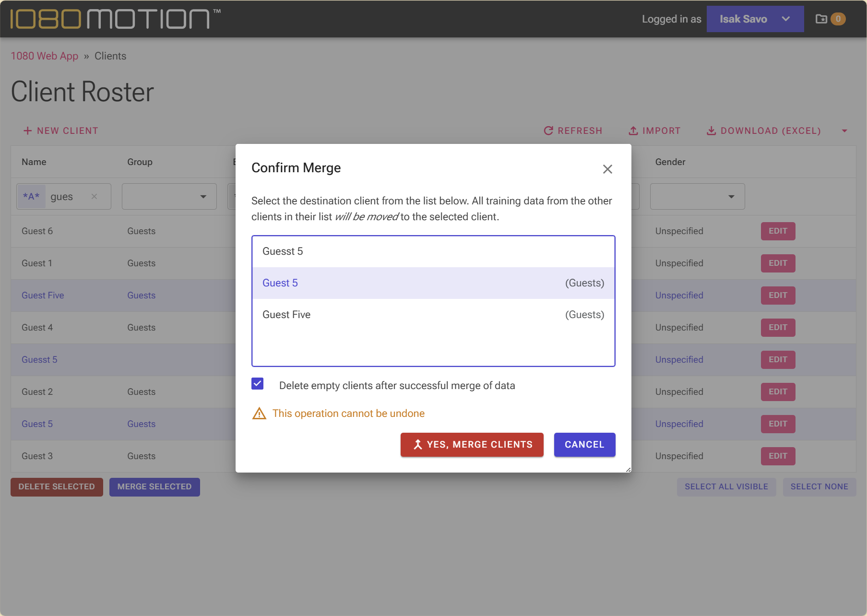Screen dimensions: 867x616
Task: Click Download (Excel) button label
Action: [x=771, y=130]
